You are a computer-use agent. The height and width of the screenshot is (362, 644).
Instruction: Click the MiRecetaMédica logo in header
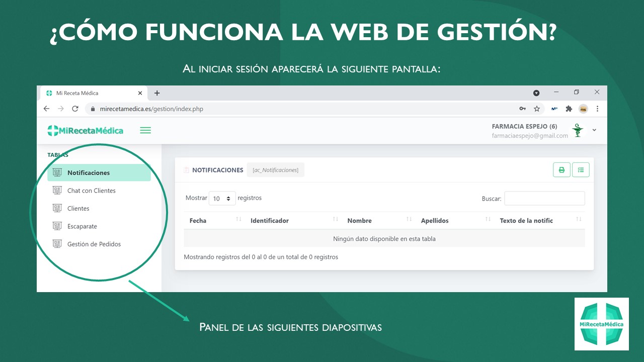point(85,131)
